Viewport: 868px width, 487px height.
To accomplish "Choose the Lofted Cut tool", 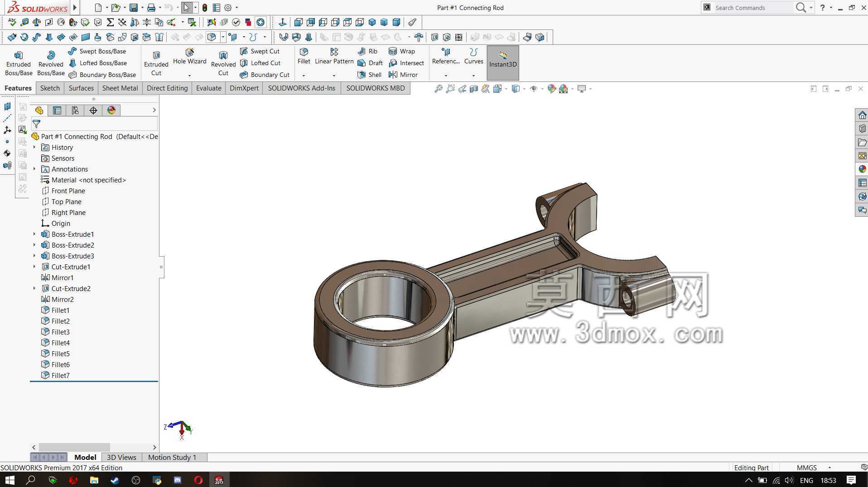I will pyautogui.click(x=260, y=63).
